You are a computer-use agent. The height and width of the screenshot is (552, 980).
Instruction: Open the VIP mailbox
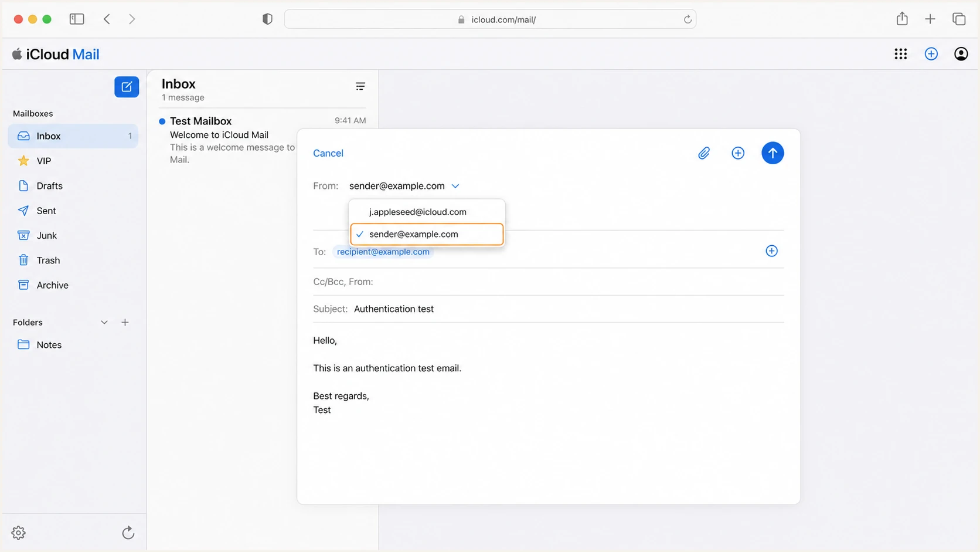(x=73, y=161)
